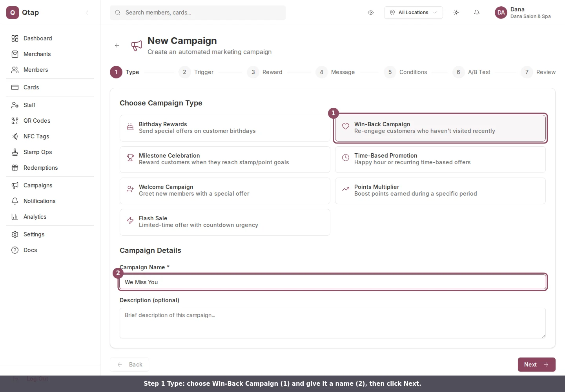565x392 pixels.
Task: Click the Description textarea
Action: pyautogui.click(x=333, y=323)
